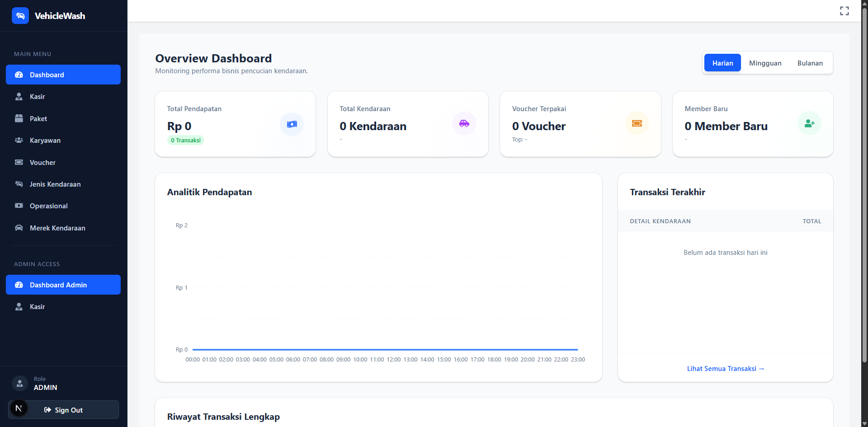Screen dimensions: 868x427
Task: Click the orange voucher ticket icon
Action: point(637,123)
